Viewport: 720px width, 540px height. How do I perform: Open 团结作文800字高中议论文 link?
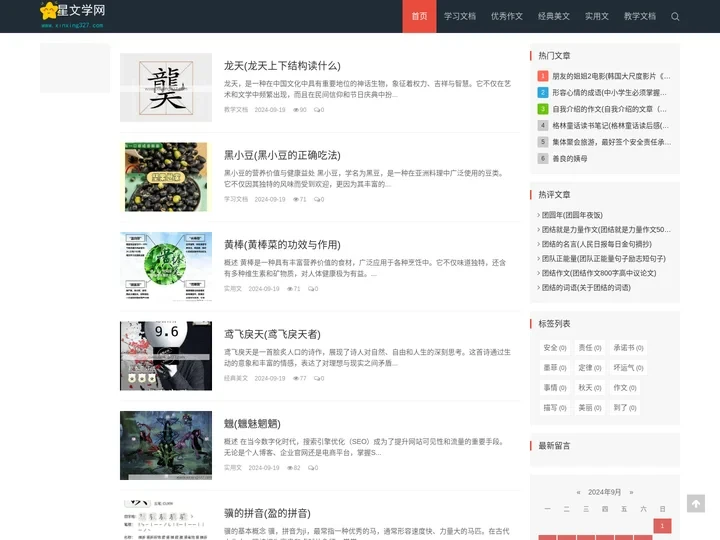coord(599,273)
